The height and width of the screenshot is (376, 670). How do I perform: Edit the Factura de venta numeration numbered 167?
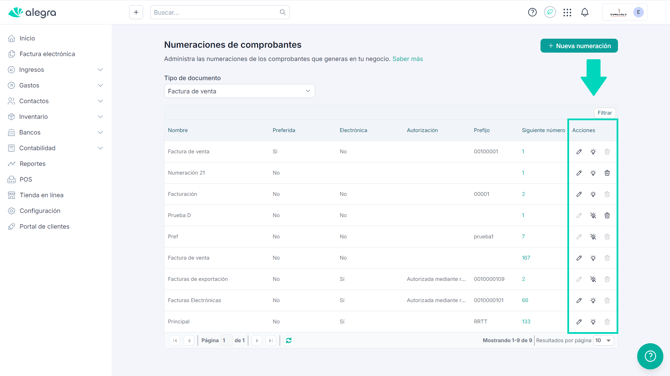click(579, 258)
